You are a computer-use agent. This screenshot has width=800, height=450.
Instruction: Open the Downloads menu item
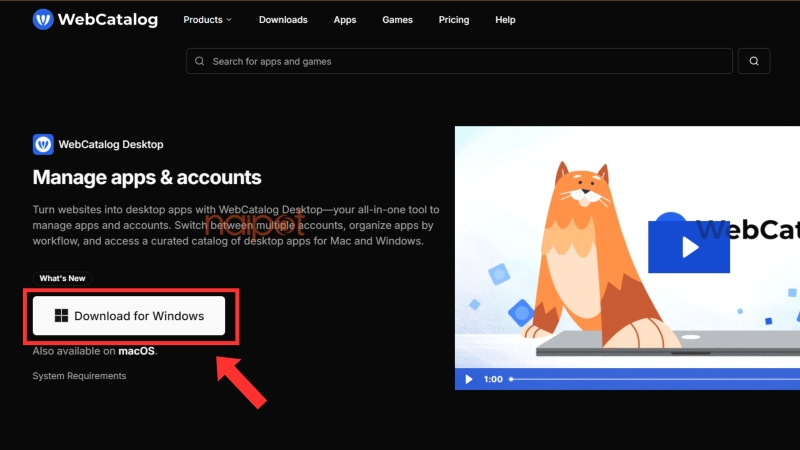283,20
